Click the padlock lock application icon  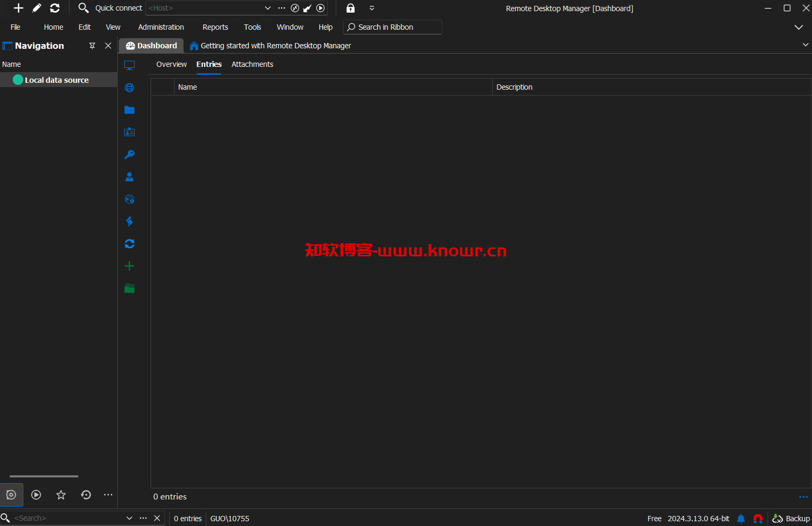pyautogui.click(x=351, y=8)
